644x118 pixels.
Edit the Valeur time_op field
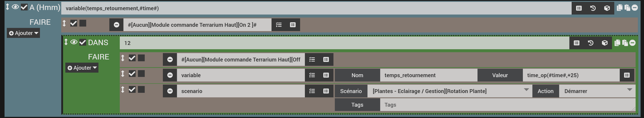point(571,75)
